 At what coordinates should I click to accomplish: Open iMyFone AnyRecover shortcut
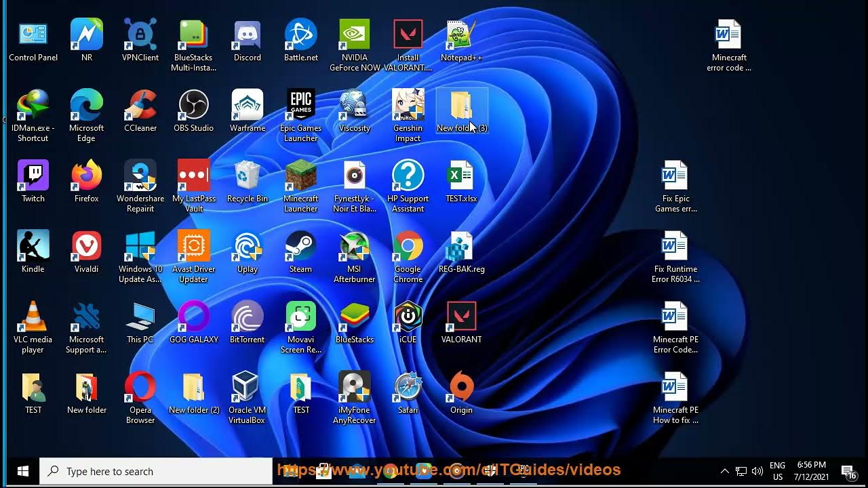coord(355,398)
